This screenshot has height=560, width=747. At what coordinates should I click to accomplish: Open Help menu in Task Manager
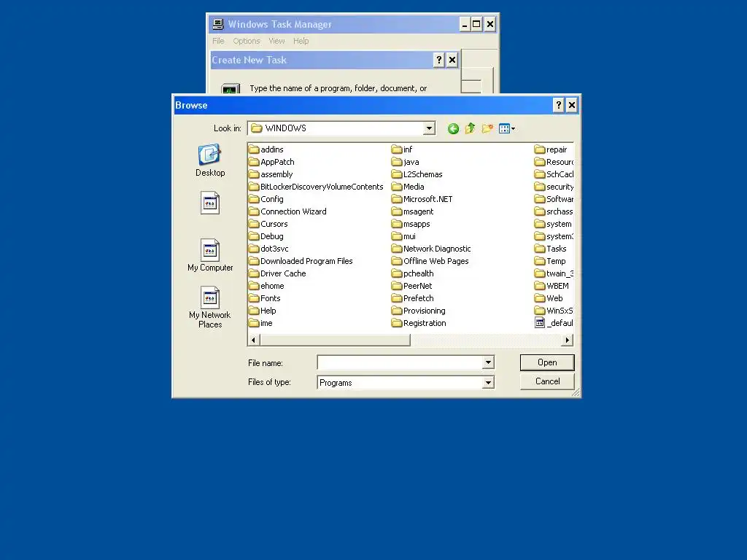pyautogui.click(x=301, y=41)
